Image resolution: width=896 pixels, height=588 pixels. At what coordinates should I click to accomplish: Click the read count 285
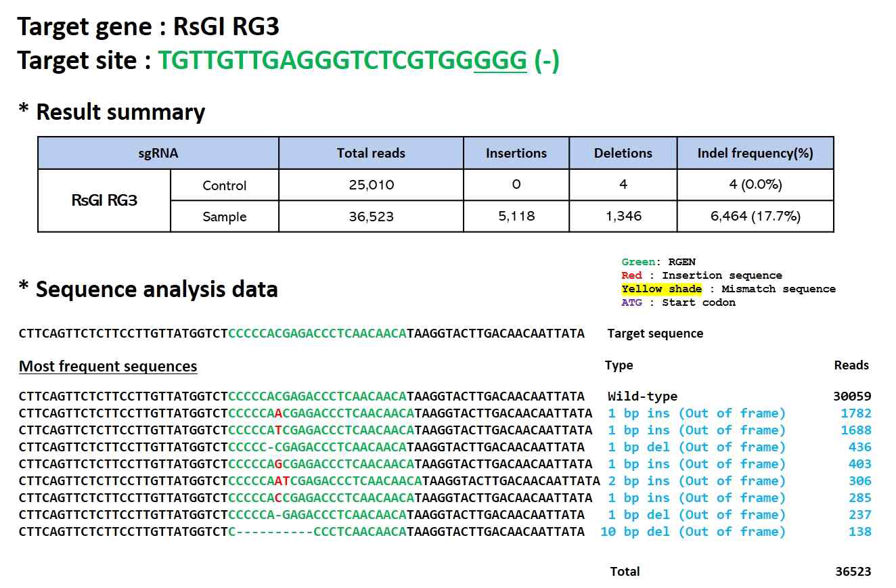[860, 498]
